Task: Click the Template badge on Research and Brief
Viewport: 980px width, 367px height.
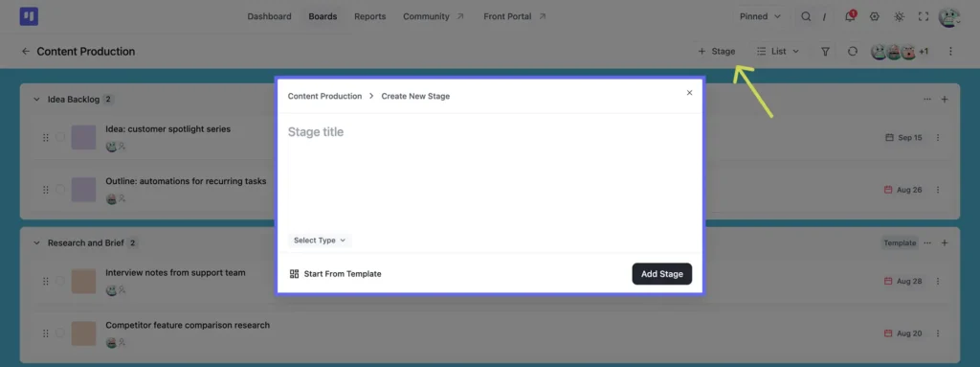Action: pyautogui.click(x=900, y=243)
